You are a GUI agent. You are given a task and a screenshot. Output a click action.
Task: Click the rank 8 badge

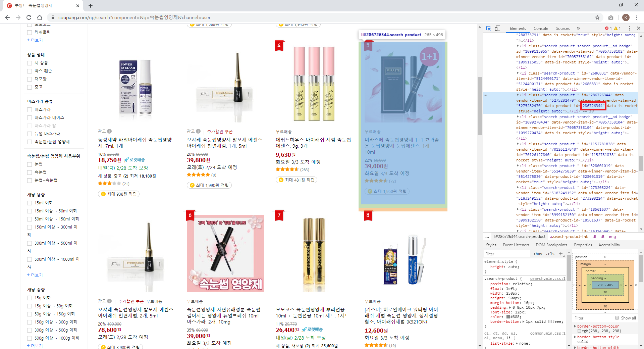pos(368,215)
